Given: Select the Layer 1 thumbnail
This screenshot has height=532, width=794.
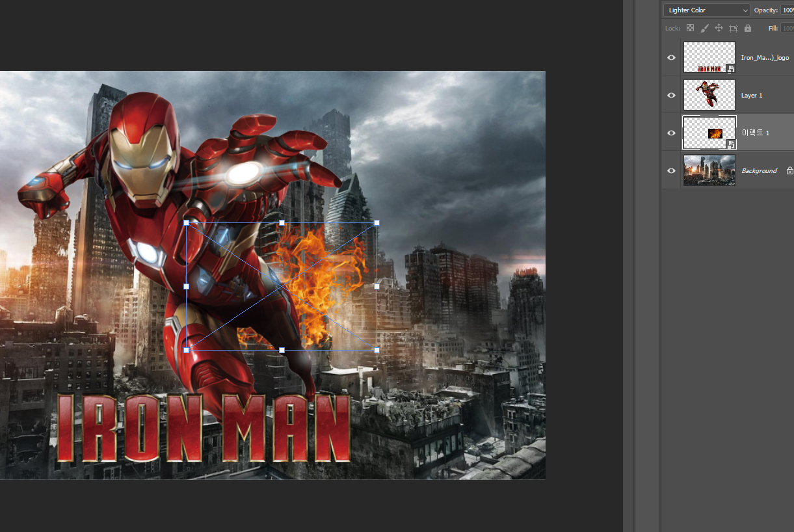Looking at the screenshot, I should [709, 95].
